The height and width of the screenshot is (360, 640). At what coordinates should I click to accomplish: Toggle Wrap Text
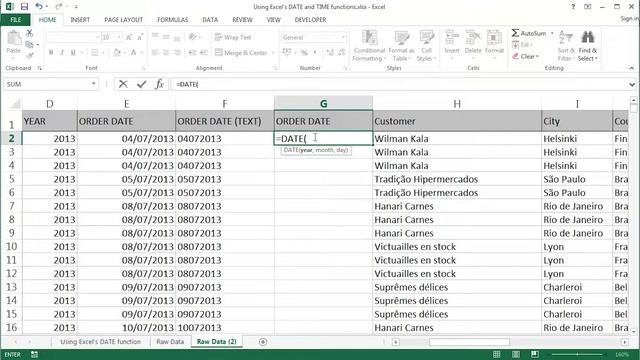tap(233, 37)
